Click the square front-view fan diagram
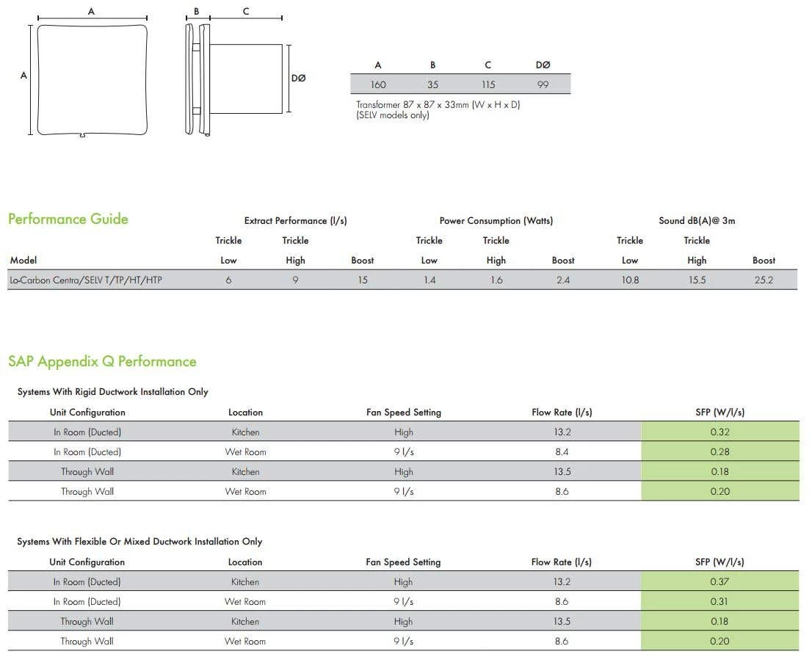The width and height of the screenshot is (812, 657). [92, 80]
